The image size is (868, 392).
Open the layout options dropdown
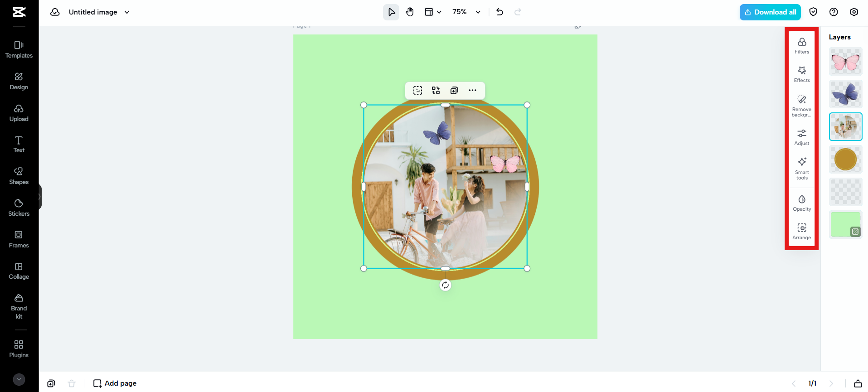click(x=433, y=12)
